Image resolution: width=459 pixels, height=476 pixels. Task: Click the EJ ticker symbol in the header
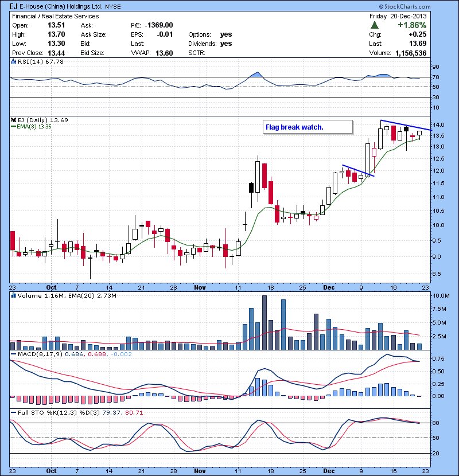tap(13, 6)
